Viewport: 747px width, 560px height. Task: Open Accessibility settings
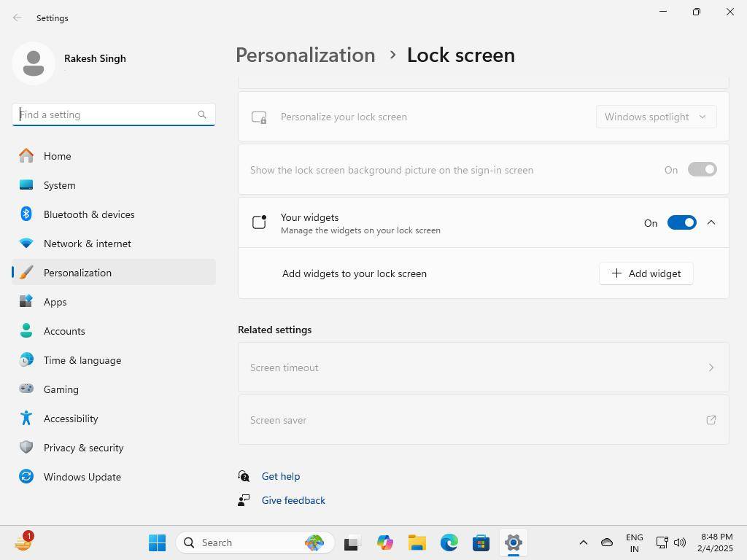point(113,418)
